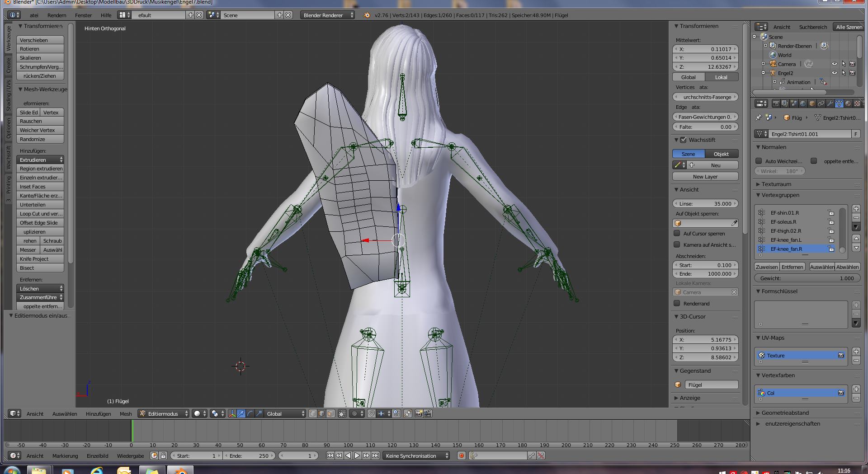Click the Zuweisen vertex group button
This screenshot has height=474, width=868.
tap(767, 267)
